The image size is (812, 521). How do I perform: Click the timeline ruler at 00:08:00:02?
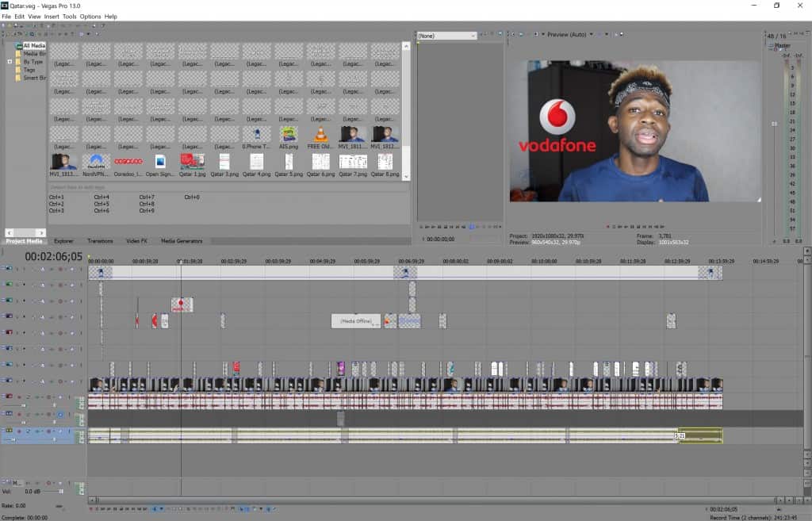(x=457, y=261)
